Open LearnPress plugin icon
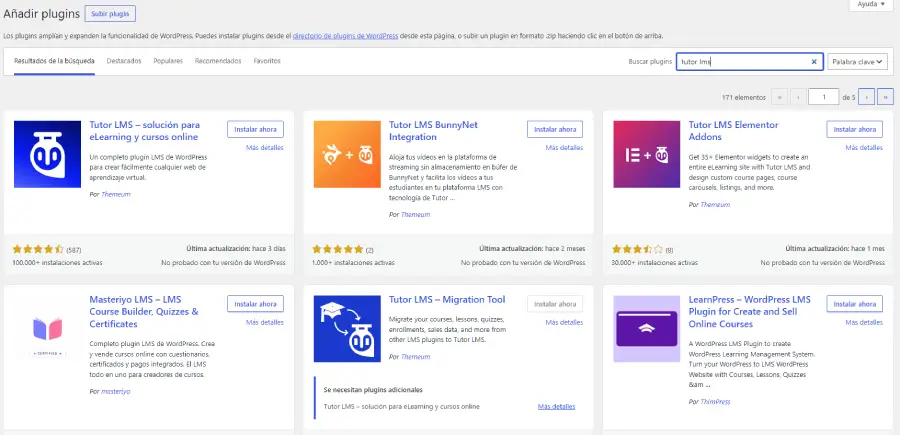 [646, 329]
